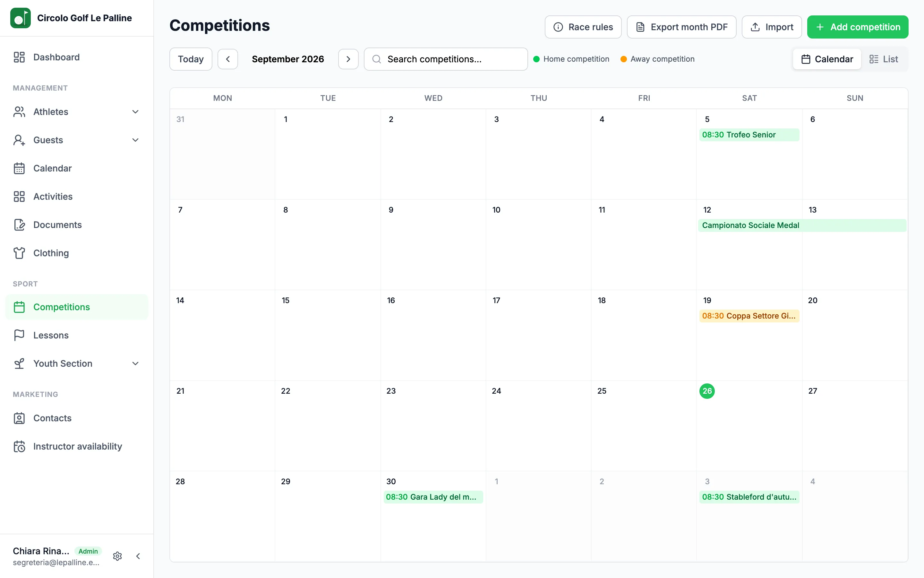This screenshot has width=924, height=578.
Task: Click the Clothing shirt icon
Action: click(19, 253)
